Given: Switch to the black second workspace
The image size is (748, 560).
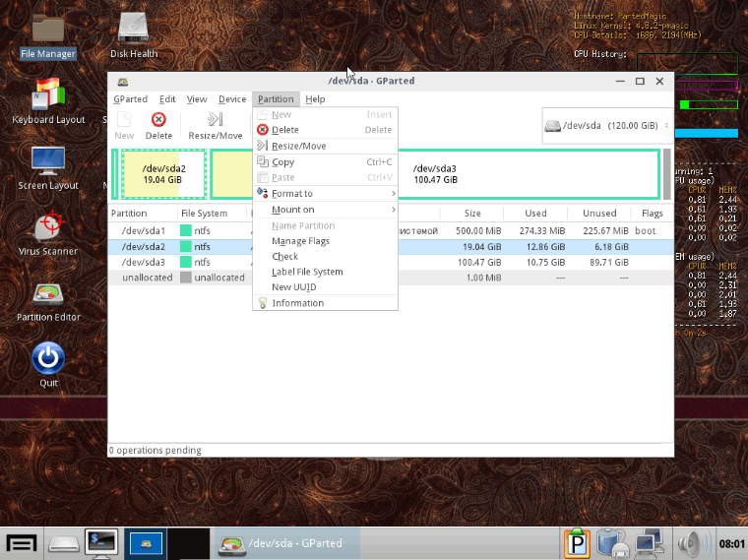Looking at the screenshot, I should coord(189,543).
